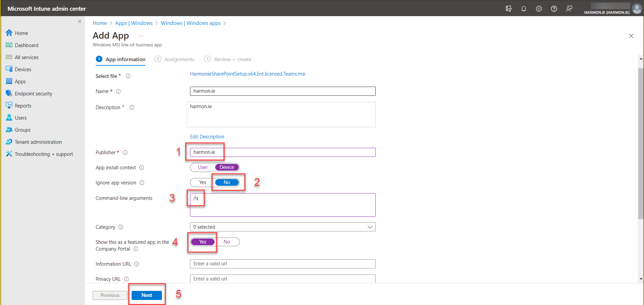Click the Next button
This screenshot has height=305, width=644.
147,295
